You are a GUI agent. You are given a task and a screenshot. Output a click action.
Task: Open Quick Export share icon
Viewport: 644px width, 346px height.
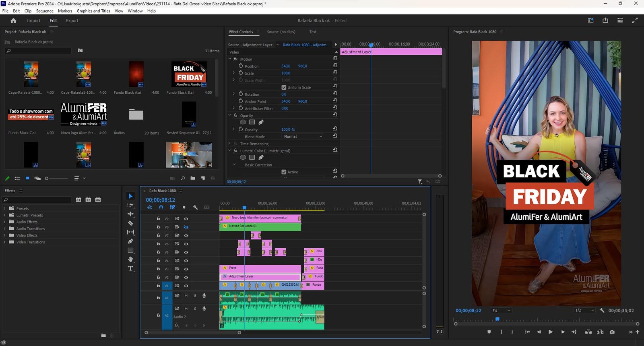tap(605, 21)
